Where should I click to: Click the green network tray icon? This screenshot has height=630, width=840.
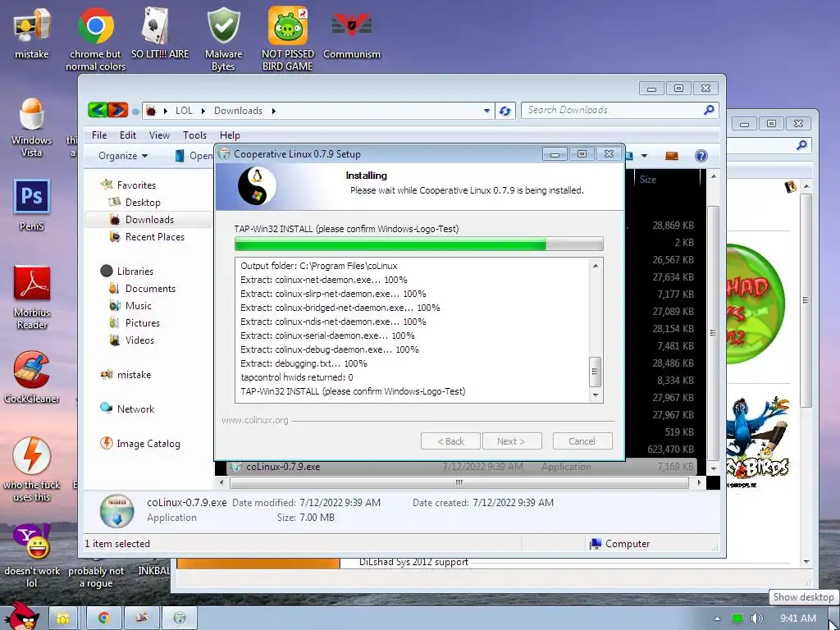coord(737,619)
